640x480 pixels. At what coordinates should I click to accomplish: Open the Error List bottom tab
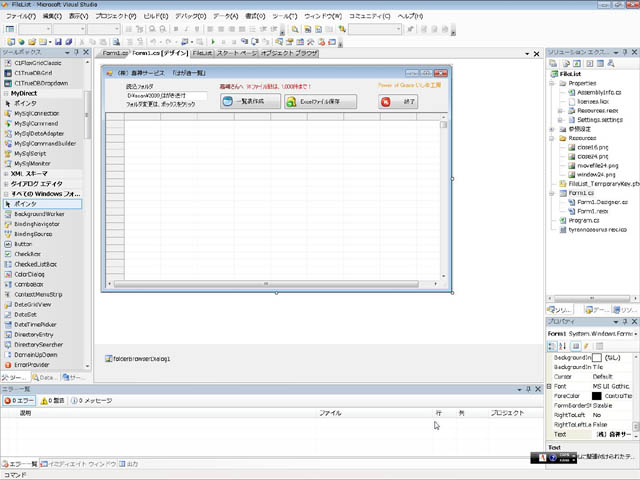(20, 464)
